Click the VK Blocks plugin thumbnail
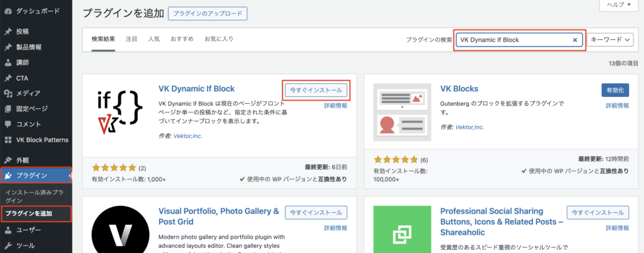The width and height of the screenshot is (644, 253). pos(402,112)
